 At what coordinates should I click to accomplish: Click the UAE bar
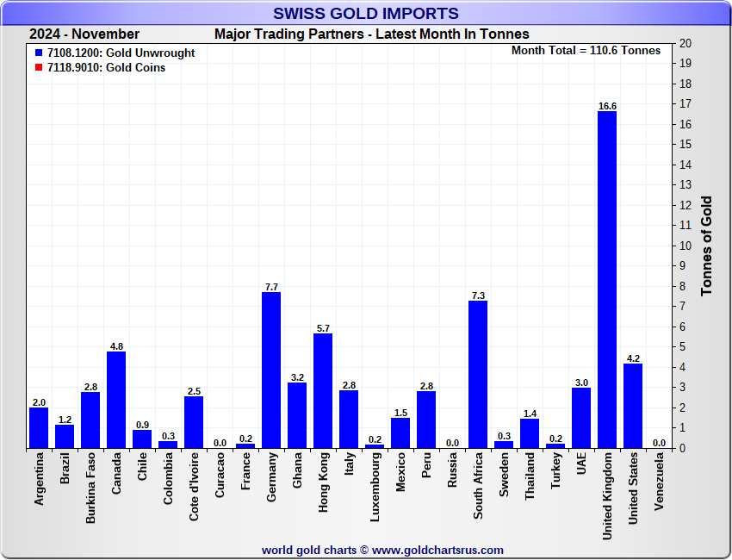581,418
